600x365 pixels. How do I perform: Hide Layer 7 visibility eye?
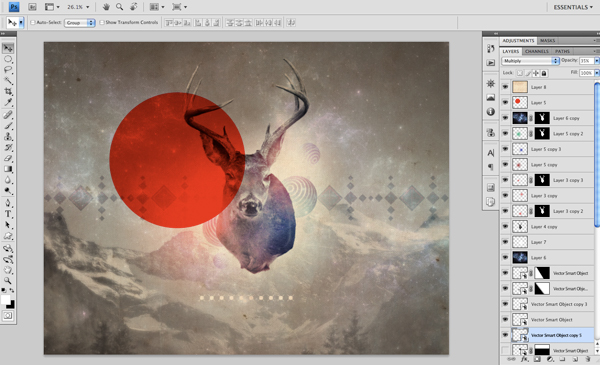pyautogui.click(x=505, y=242)
